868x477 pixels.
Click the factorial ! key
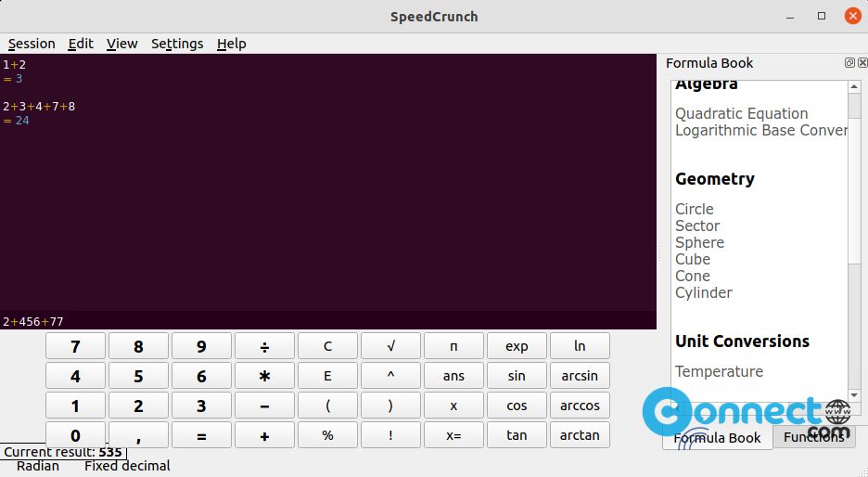[x=390, y=435]
